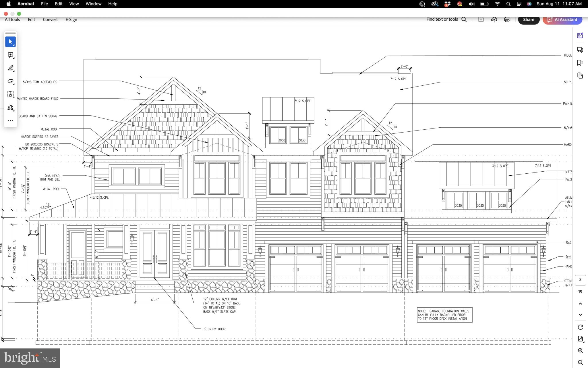The height and width of the screenshot is (368, 588).
Task: Zoom in on the document
Action: pyautogui.click(x=580, y=351)
